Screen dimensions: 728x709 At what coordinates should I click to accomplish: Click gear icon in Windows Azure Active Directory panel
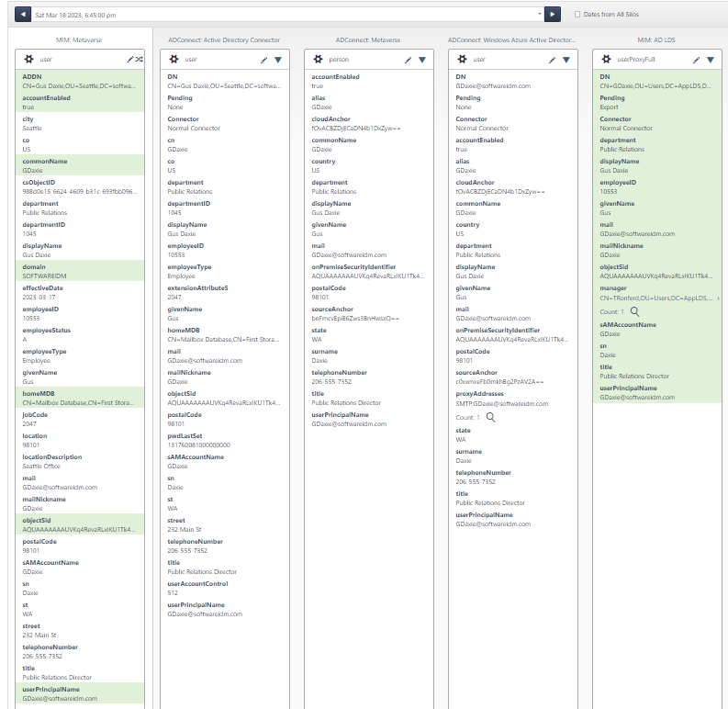tap(462, 59)
